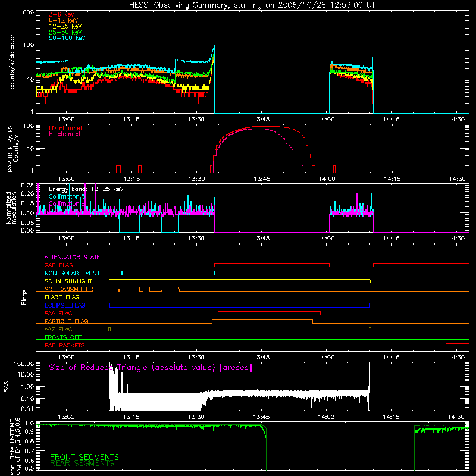
Task: Click the 0.01 tick on the SAS axis
Action: click(x=27, y=409)
